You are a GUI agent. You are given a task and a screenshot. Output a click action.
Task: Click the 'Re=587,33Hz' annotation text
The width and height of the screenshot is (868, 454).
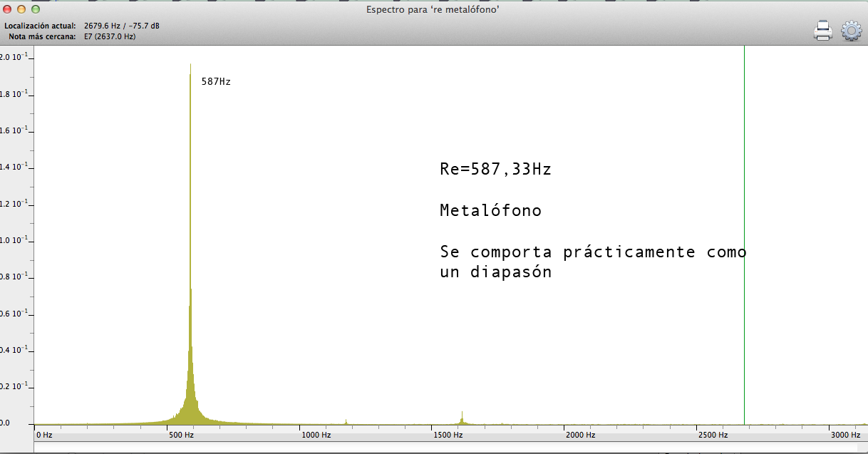click(495, 170)
